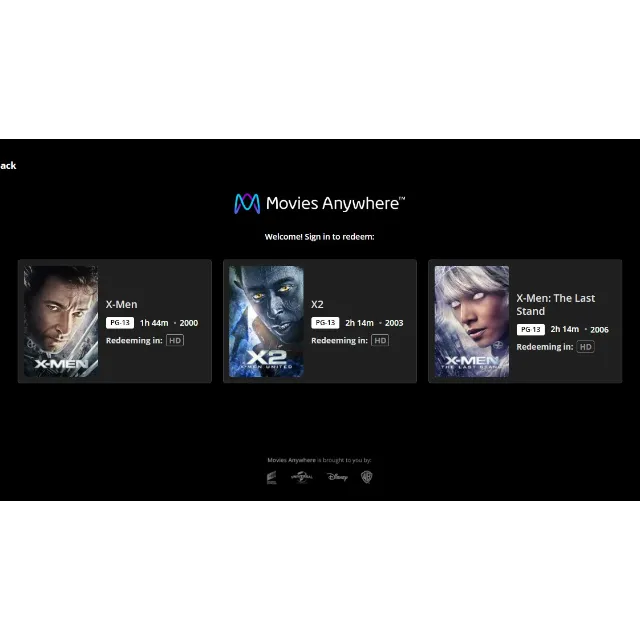Click the HD badge for X2

(380, 340)
